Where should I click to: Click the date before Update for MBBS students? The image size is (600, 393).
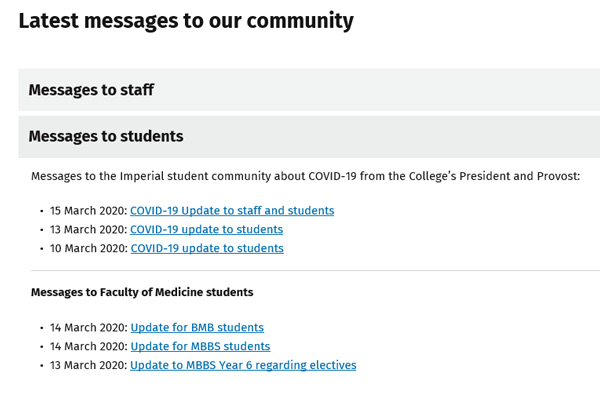pos(88,346)
